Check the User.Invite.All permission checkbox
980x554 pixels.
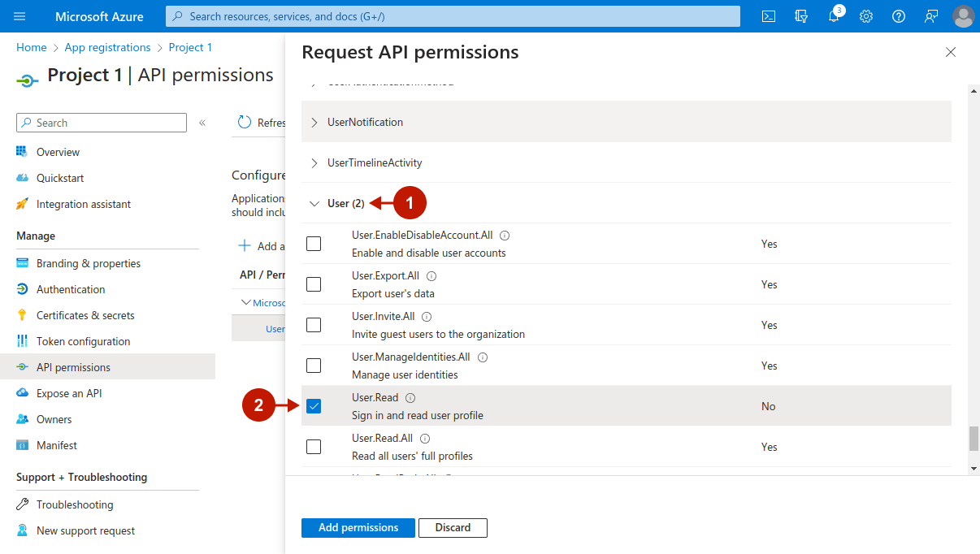pyautogui.click(x=314, y=325)
